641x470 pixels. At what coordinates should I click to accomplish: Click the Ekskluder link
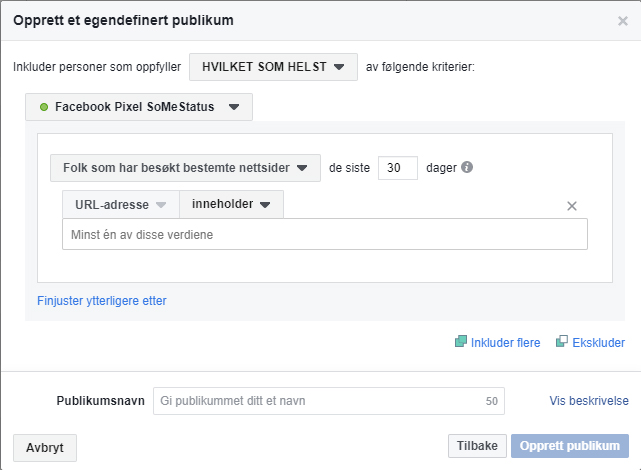pyautogui.click(x=598, y=342)
